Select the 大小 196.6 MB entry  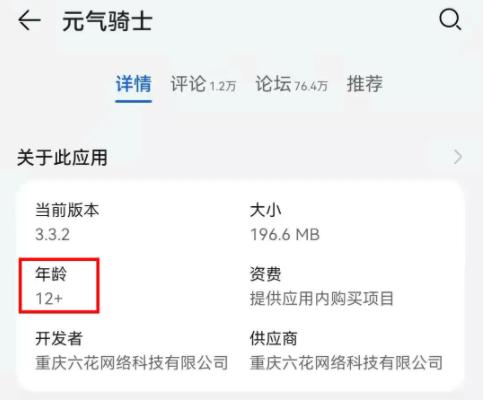tap(285, 222)
